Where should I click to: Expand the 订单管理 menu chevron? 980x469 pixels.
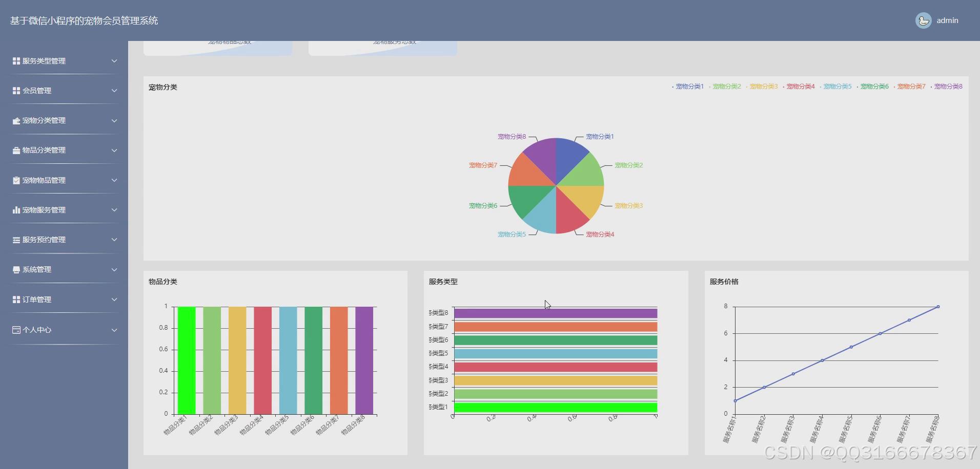tap(114, 300)
